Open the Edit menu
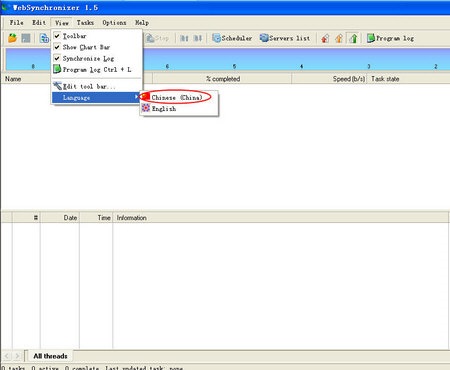 (x=39, y=23)
